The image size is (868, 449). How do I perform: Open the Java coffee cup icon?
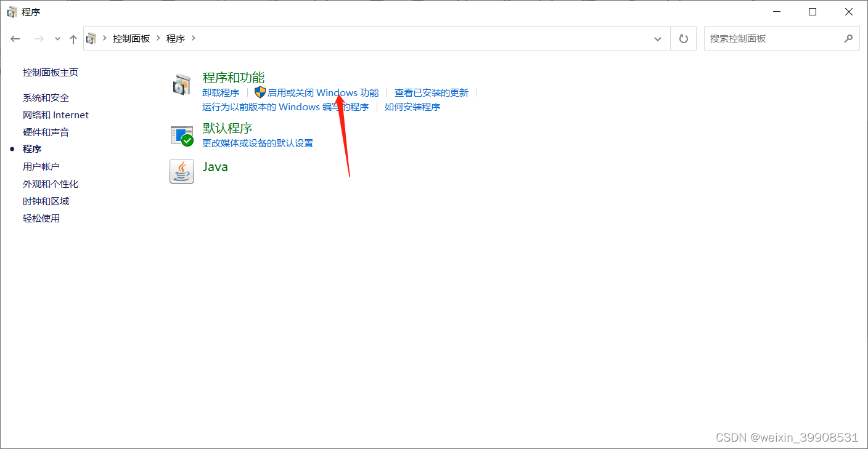tap(182, 171)
